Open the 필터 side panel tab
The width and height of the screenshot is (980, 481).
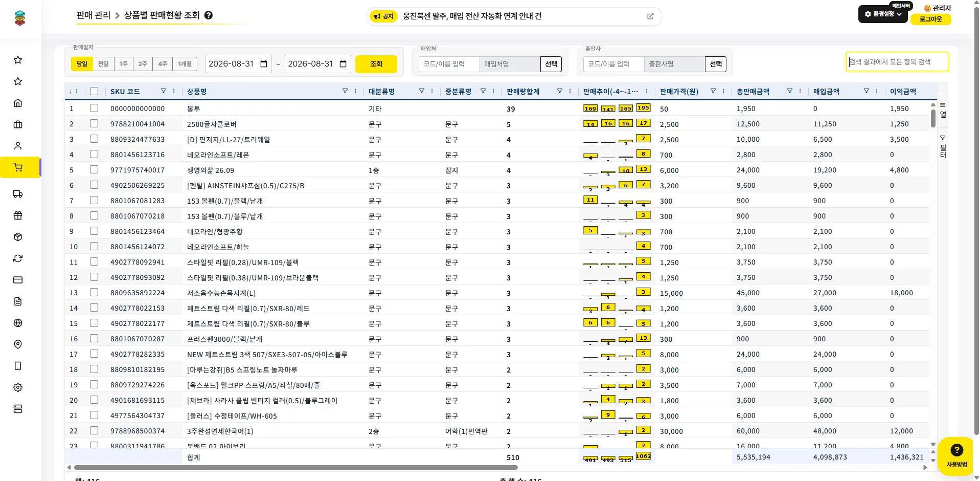(x=943, y=147)
